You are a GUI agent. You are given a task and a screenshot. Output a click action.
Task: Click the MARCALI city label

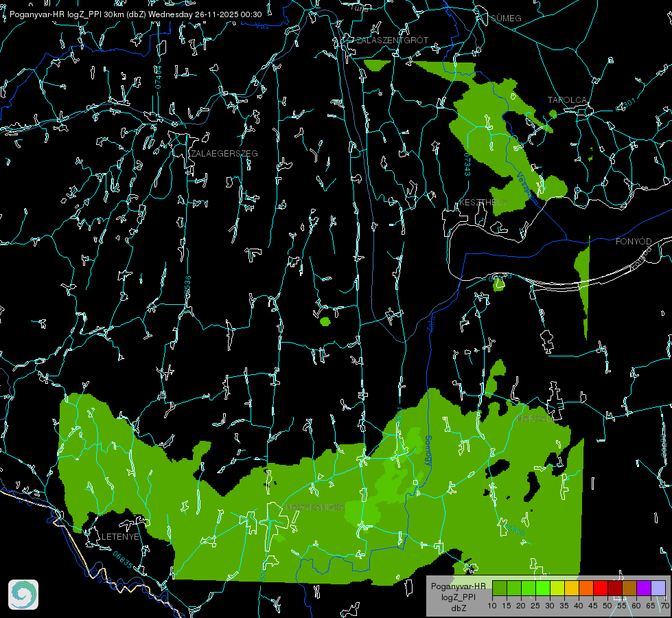click(534, 418)
